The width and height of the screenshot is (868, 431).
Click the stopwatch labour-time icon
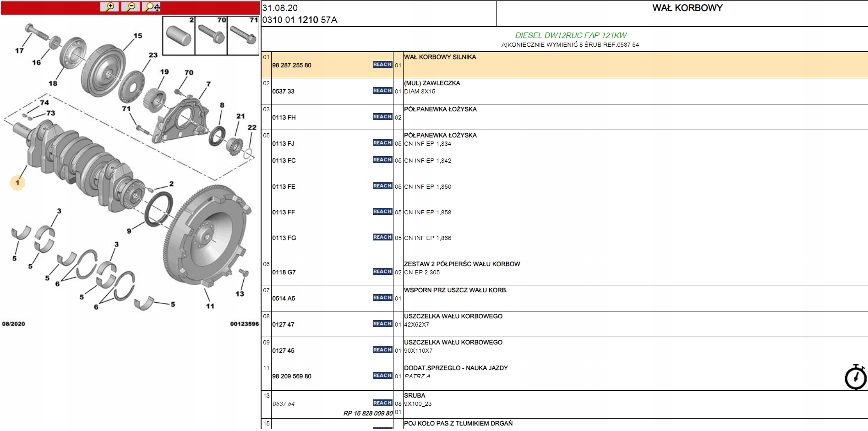(855, 377)
